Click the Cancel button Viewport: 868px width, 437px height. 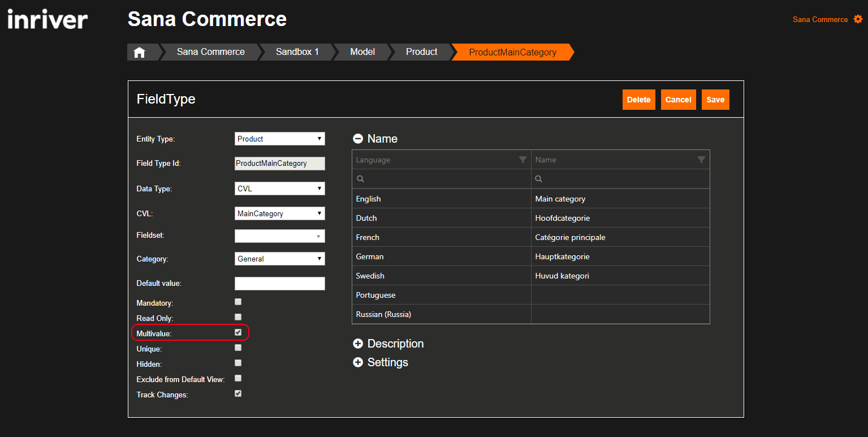click(x=679, y=100)
